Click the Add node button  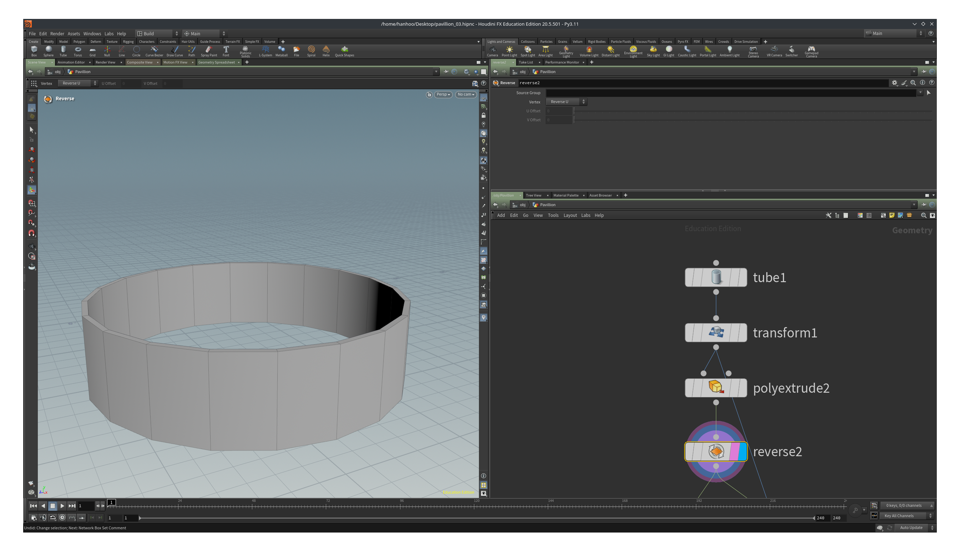click(x=501, y=215)
